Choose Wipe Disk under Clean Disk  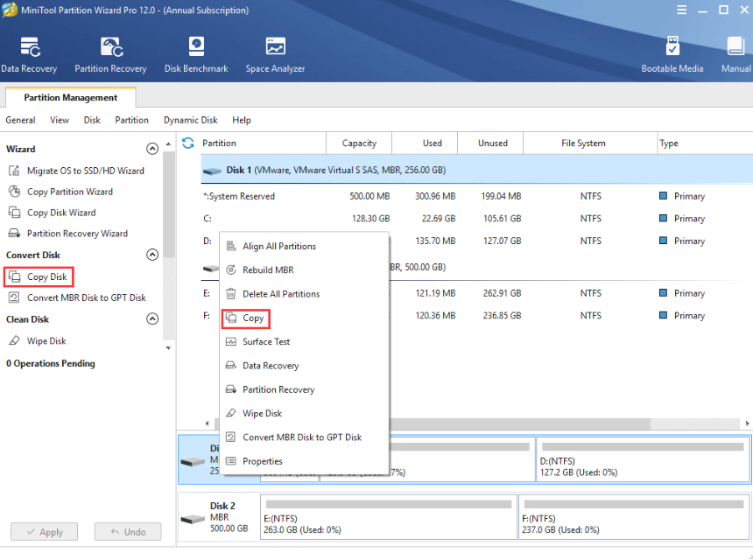click(x=55, y=340)
